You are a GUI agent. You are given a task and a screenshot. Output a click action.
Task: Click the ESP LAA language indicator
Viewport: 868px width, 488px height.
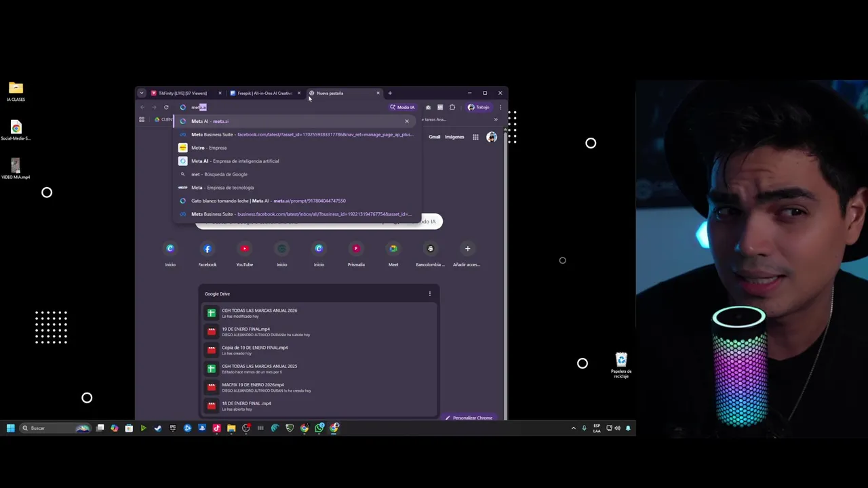click(x=597, y=428)
